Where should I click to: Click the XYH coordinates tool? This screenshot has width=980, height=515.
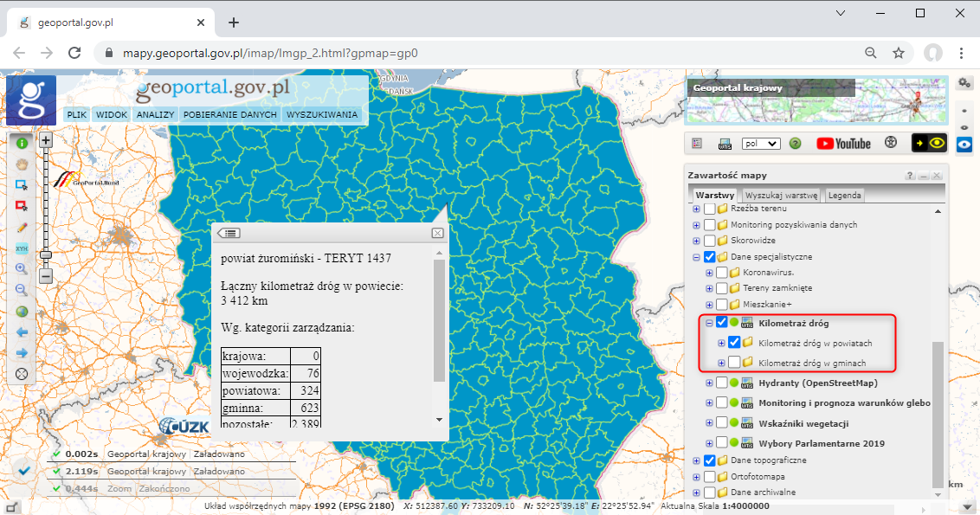(x=22, y=248)
